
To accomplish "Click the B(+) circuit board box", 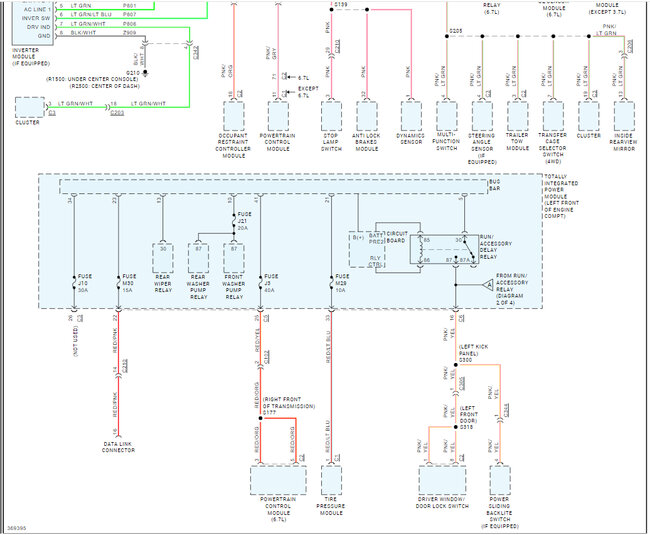I will tap(367, 249).
